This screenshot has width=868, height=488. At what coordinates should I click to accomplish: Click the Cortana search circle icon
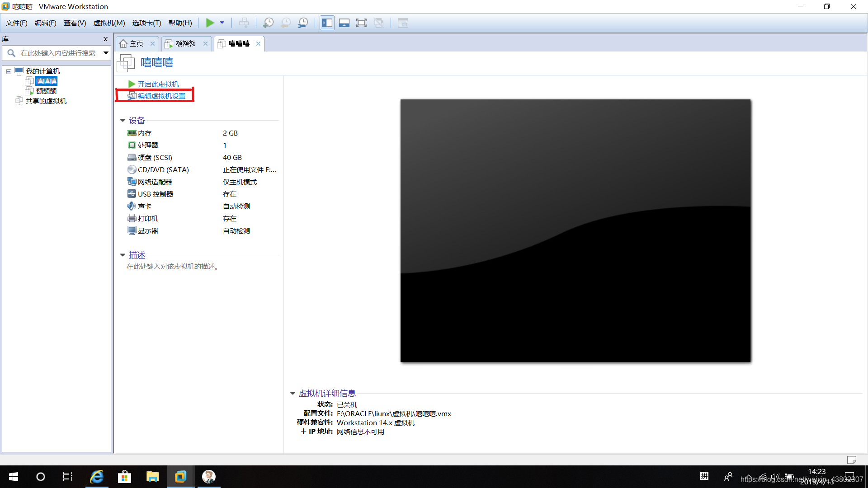pos(41,477)
